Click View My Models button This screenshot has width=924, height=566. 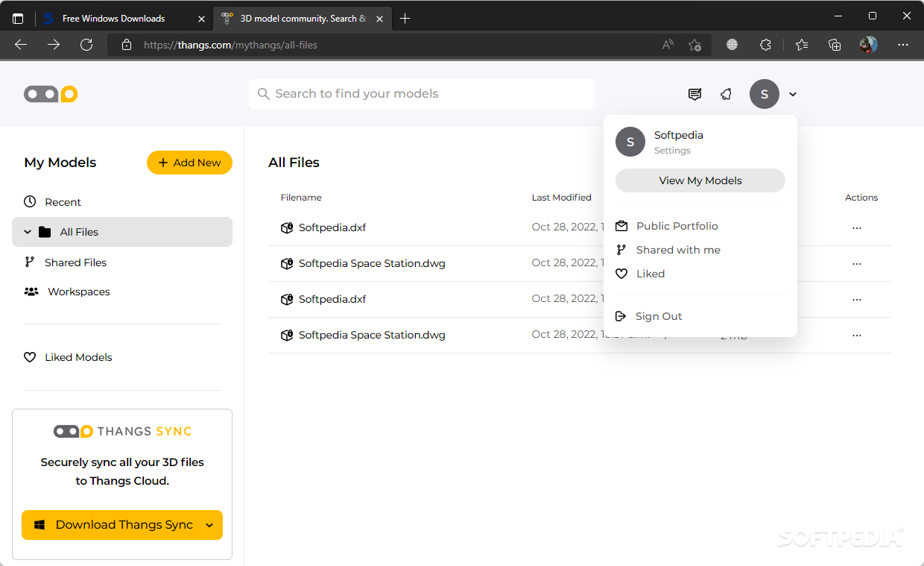[x=700, y=180]
